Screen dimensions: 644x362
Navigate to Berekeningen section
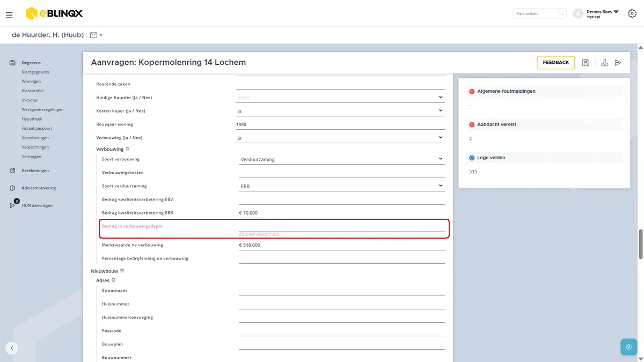tap(35, 171)
